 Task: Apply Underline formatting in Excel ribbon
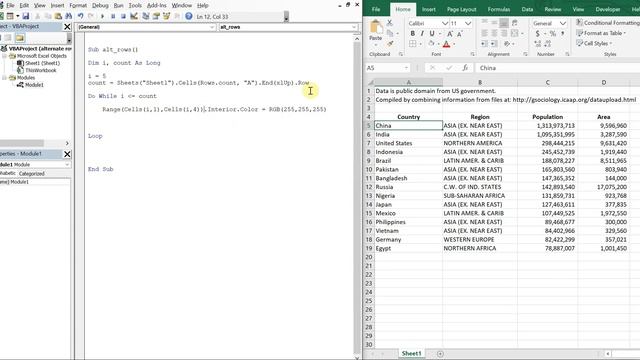[431, 33]
